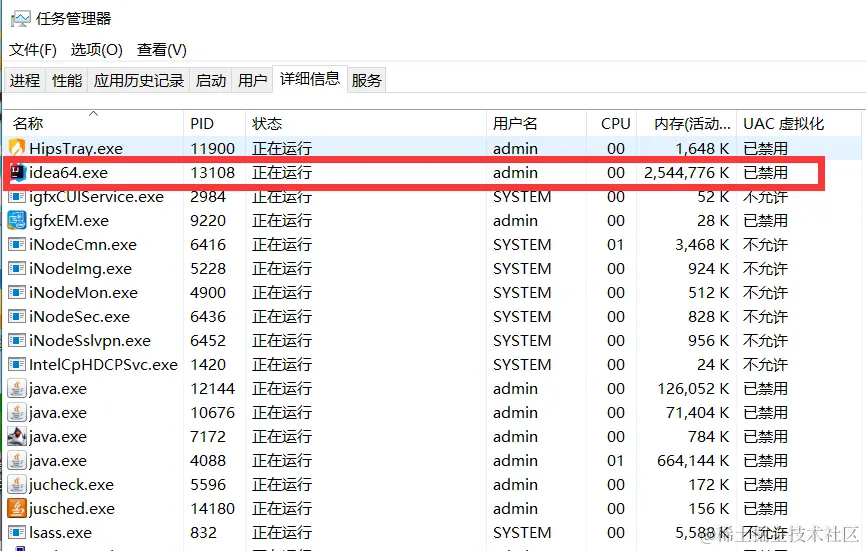Open the 选项(O) menu

coord(97,50)
